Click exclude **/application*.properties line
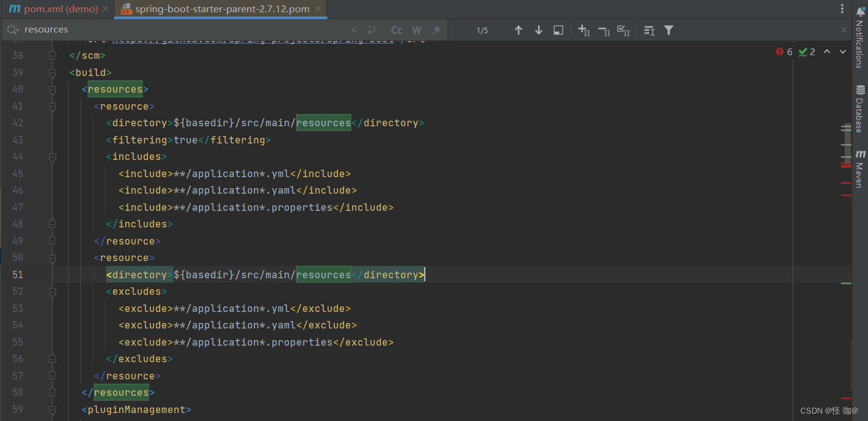868x421 pixels. (x=256, y=343)
